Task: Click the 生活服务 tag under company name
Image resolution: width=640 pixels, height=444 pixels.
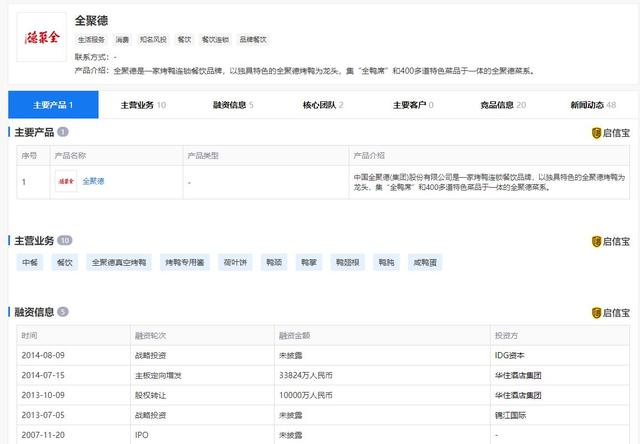Action: pyautogui.click(x=91, y=40)
